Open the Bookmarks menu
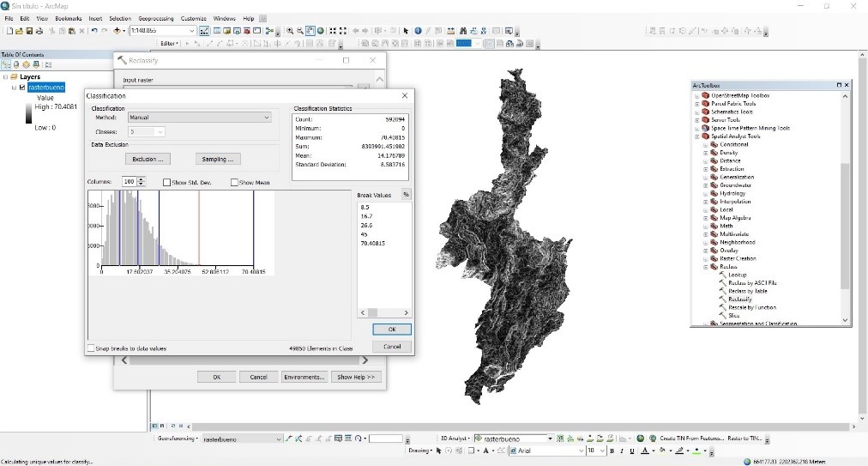 (x=68, y=18)
